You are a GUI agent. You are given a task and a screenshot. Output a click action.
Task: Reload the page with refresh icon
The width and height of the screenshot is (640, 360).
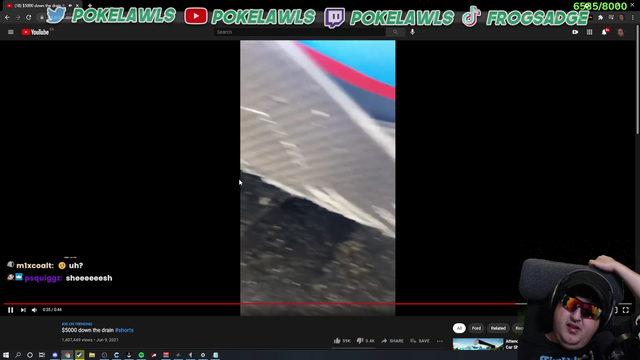click(29, 18)
